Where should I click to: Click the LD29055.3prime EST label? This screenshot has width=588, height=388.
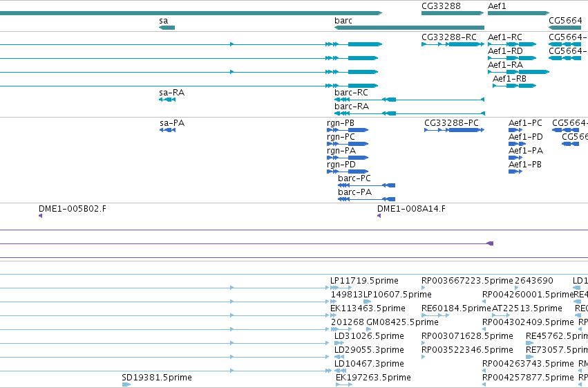click(x=369, y=350)
